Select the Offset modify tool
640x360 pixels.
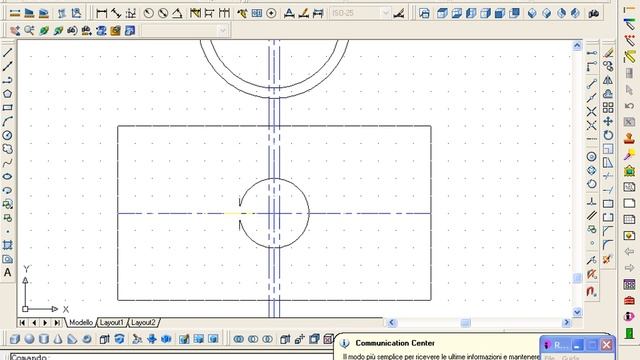[608, 94]
